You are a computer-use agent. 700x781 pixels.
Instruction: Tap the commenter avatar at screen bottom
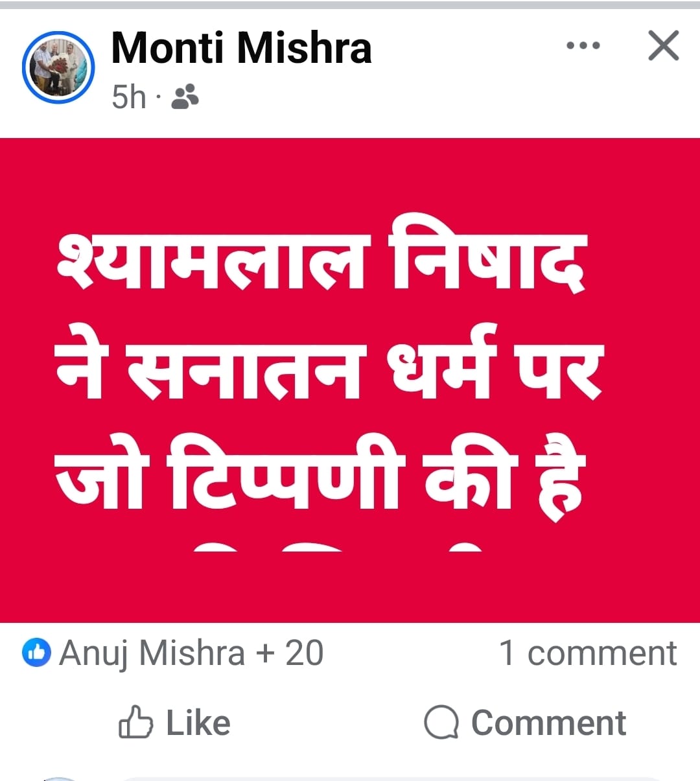tap(60, 778)
